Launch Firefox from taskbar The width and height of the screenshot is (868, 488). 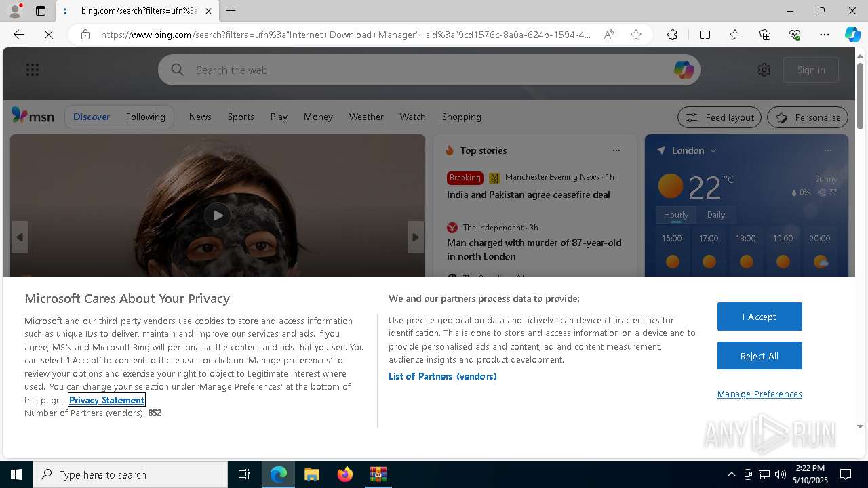(345, 474)
